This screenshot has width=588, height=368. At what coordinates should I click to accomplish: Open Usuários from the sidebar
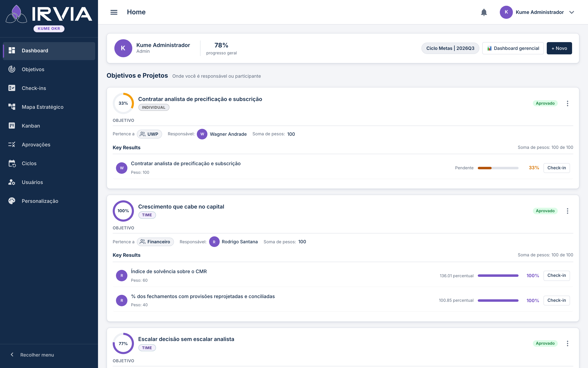coord(49,182)
